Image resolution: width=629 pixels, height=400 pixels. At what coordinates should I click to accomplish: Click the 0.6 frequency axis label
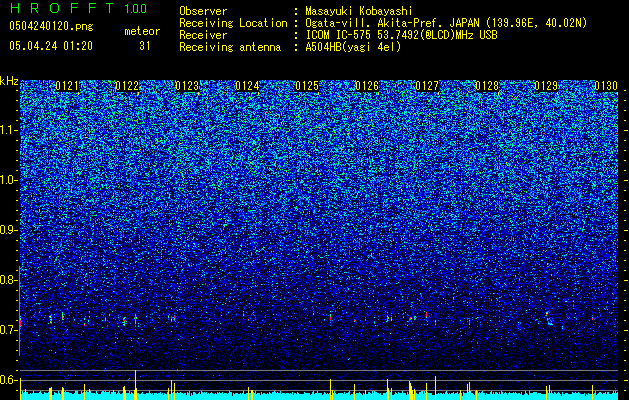click(7, 380)
